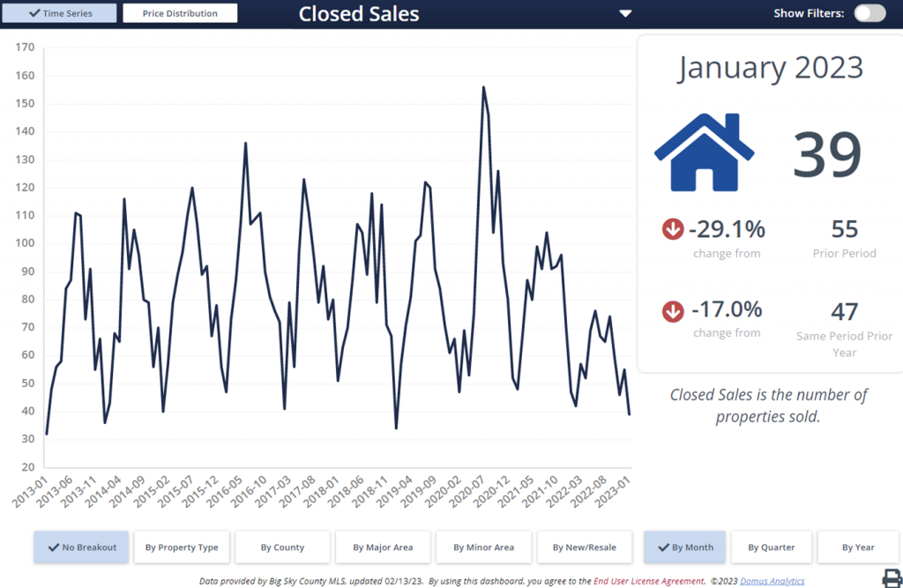Click the checkmark on By Month

pyautogui.click(x=664, y=547)
